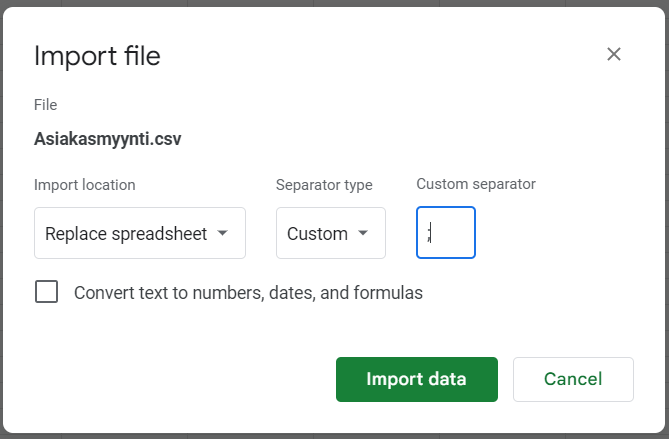Image resolution: width=669 pixels, height=439 pixels.
Task: Enable the Convert text to numbers checkbox
Action: 47,293
